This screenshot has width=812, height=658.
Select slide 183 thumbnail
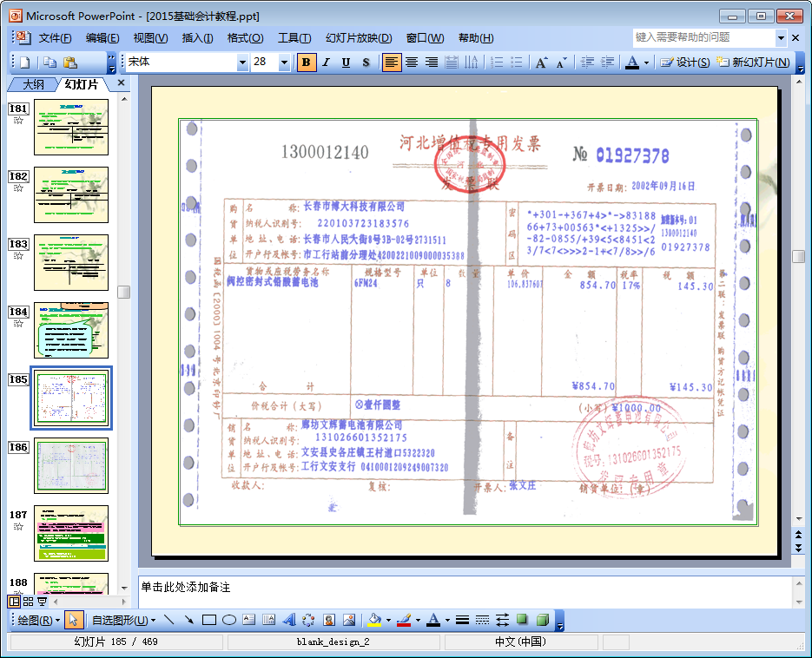tap(71, 262)
